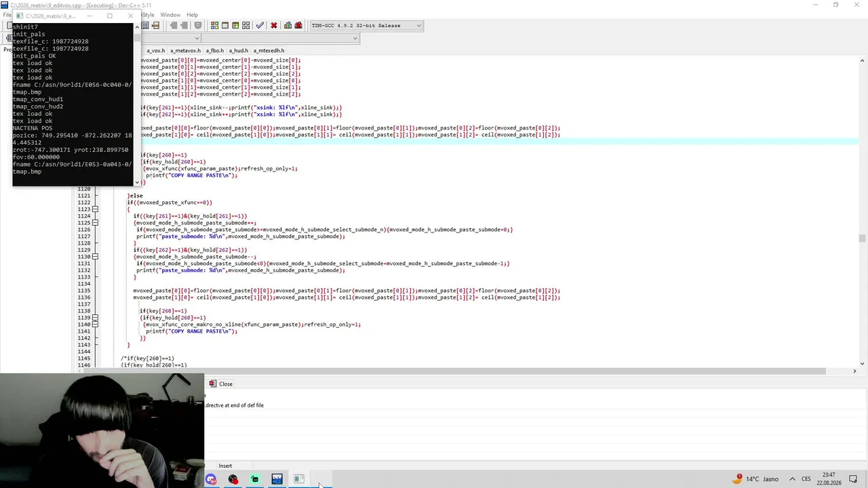
Task: Collapse the code fold at line 1125
Action: 95,223
